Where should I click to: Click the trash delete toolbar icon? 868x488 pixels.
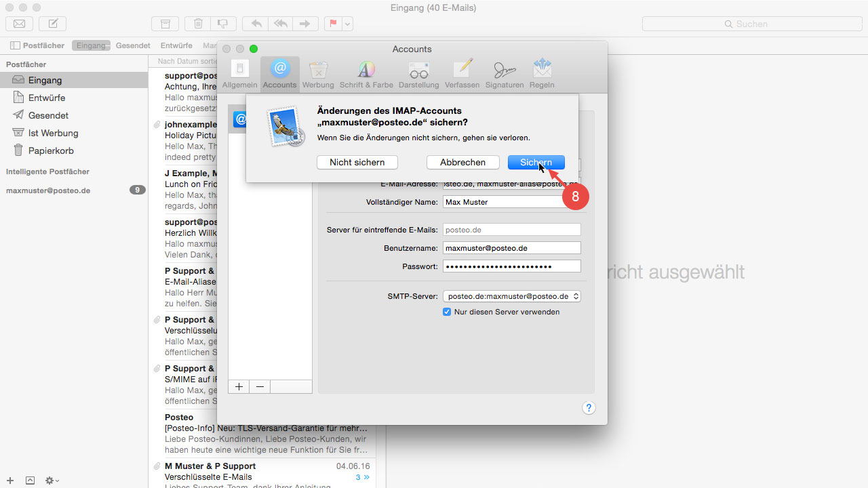(x=198, y=24)
